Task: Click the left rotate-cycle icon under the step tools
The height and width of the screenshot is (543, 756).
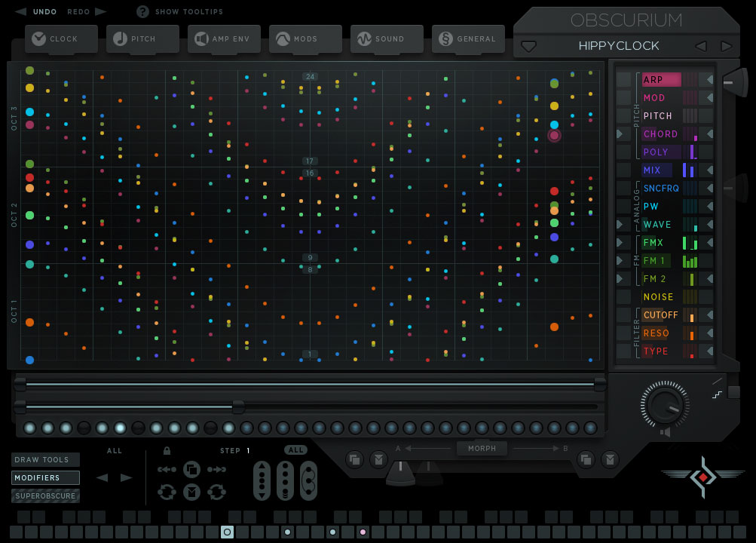Action: point(167,492)
